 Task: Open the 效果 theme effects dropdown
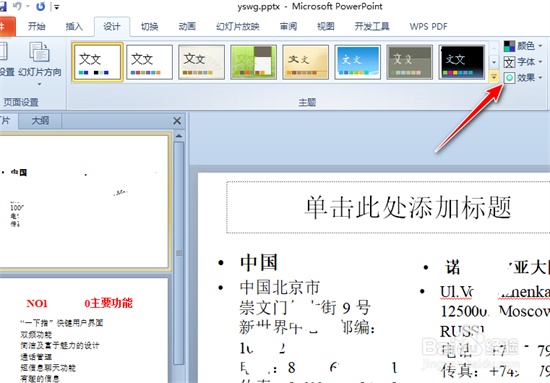tap(523, 78)
